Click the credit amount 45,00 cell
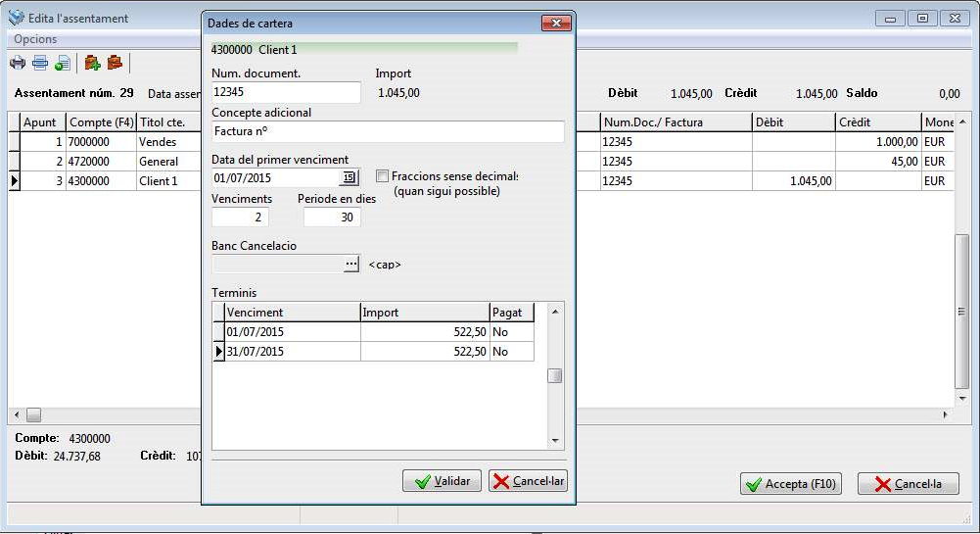This screenshot has width=980, height=534. (878, 162)
